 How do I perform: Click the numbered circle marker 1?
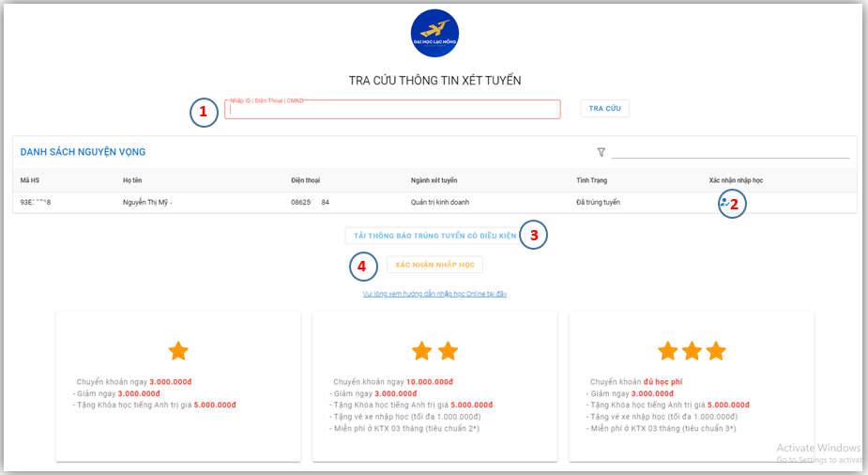(x=204, y=113)
